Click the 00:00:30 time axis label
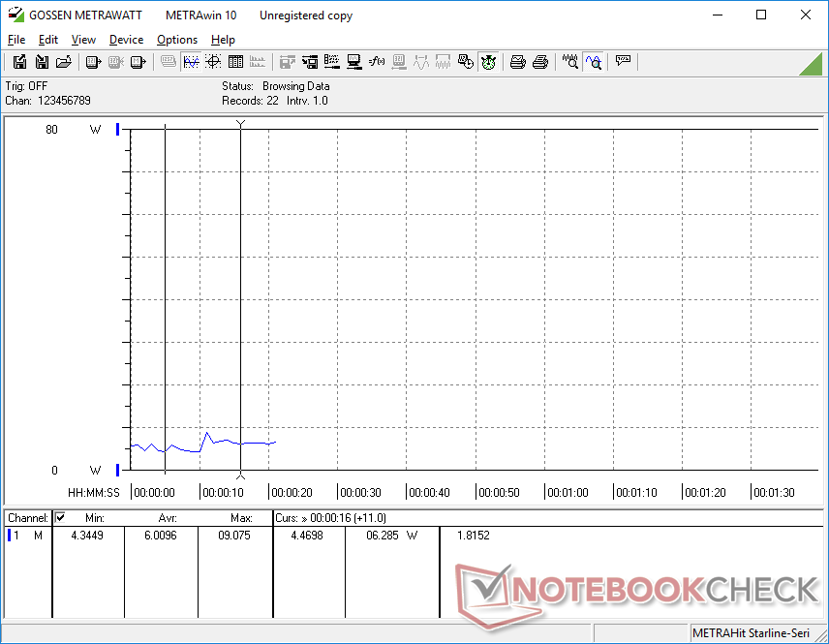829x644 pixels. [360, 493]
